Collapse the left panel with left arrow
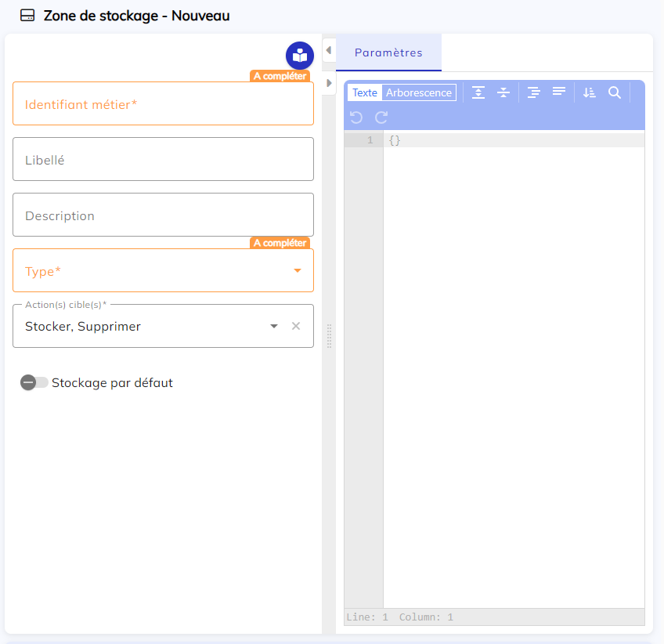 (329, 51)
